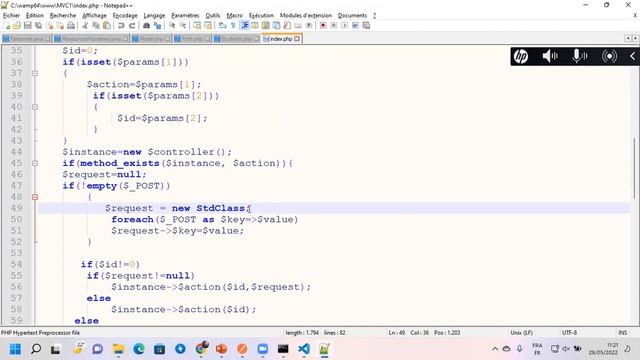Open Find with the binoculars icon
This screenshot has width=640, height=360.
[146, 26]
